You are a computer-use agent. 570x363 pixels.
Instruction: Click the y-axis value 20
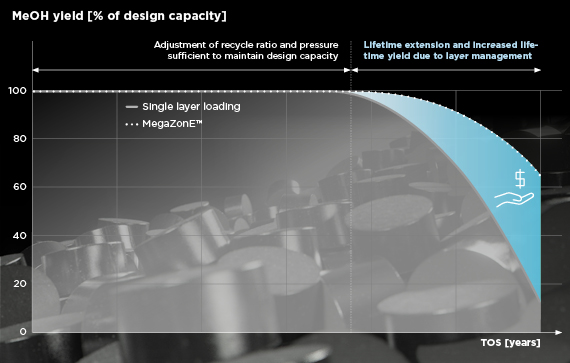(x=20, y=283)
